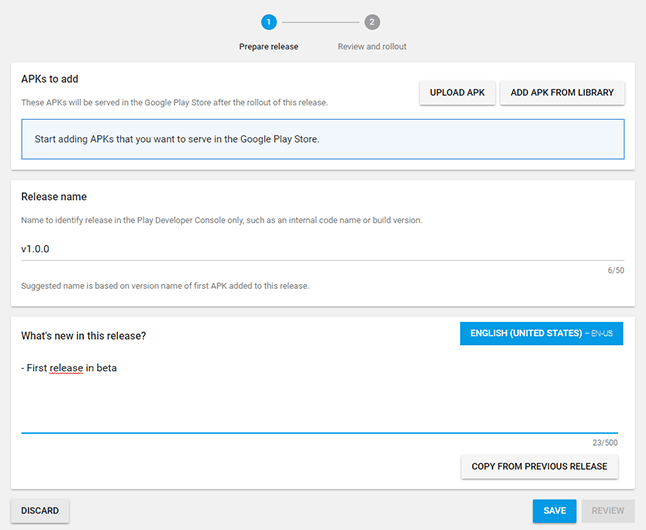
Task: Click the What's new release notes text area
Action: point(319,395)
